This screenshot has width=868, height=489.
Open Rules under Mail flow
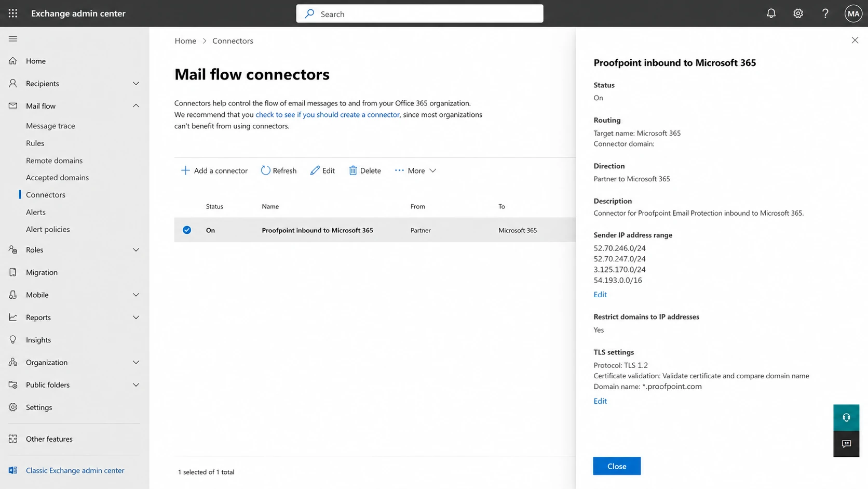click(35, 143)
